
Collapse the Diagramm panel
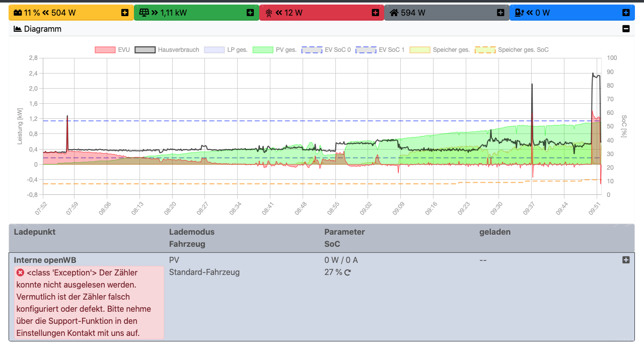click(626, 29)
